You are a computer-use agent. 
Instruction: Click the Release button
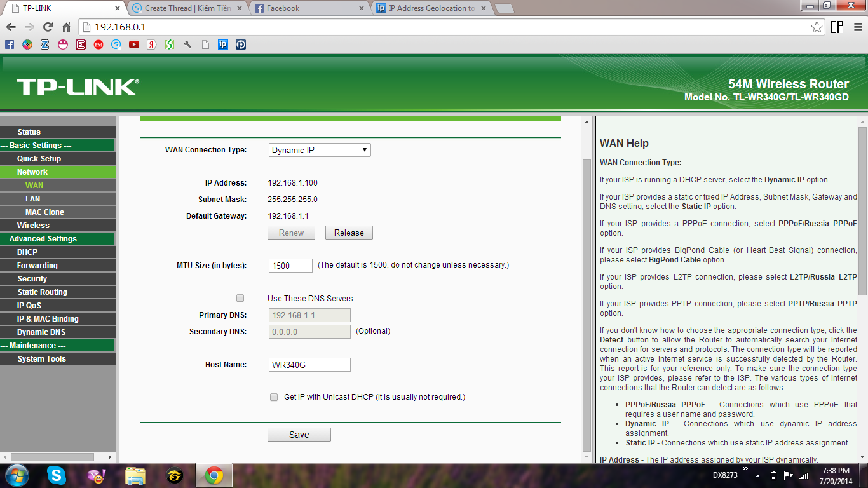(x=349, y=233)
